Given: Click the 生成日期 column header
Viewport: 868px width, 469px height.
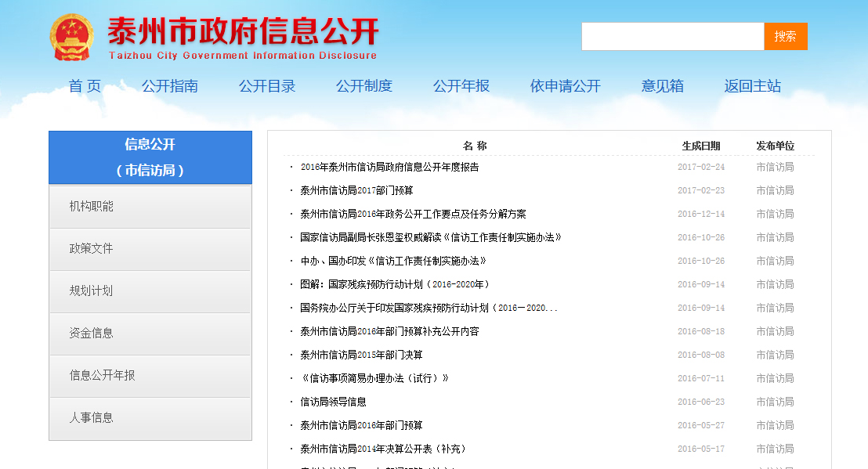Looking at the screenshot, I should point(701,146).
